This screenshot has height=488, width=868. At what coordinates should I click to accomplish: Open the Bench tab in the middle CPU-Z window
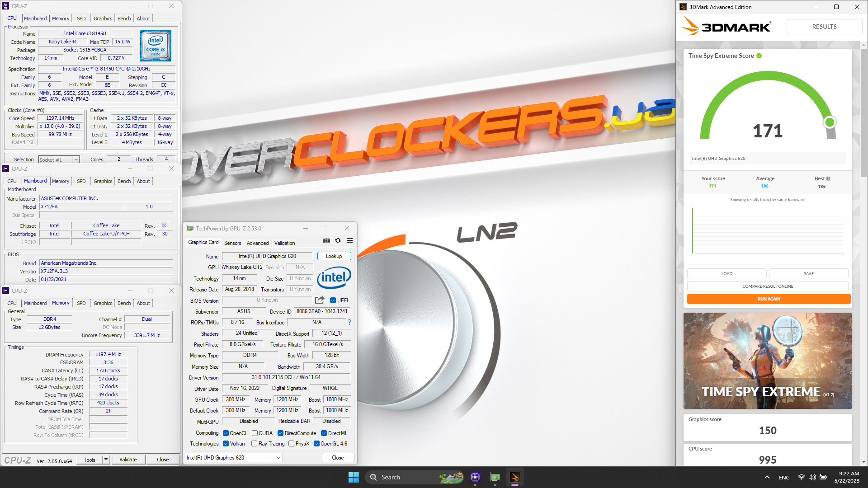coord(124,181)
